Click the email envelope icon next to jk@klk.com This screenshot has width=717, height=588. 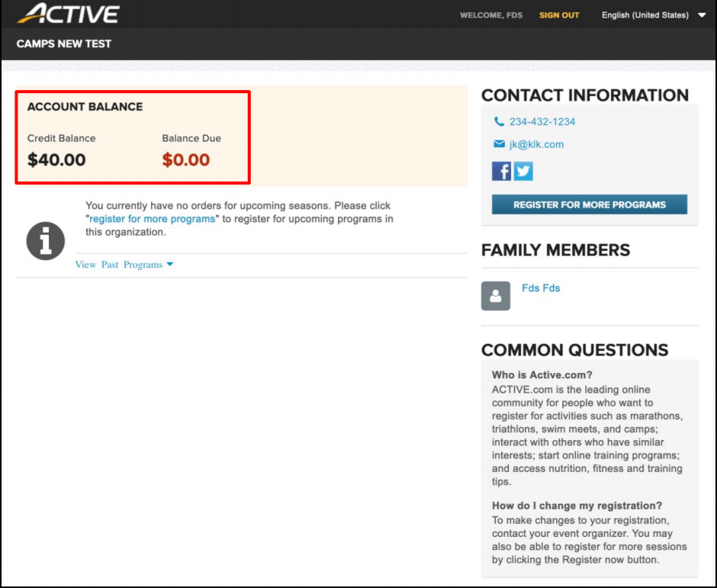click(499, 144)
